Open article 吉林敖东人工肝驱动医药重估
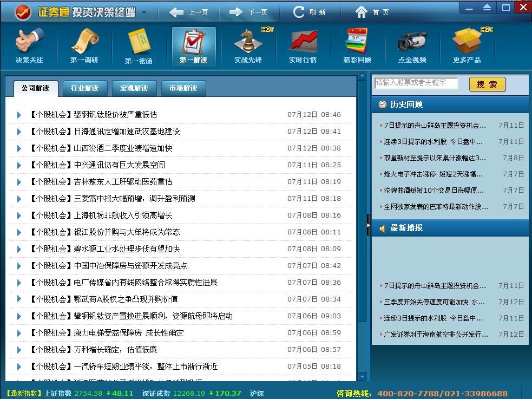This screenshot has width=532, height=399. [x=123, y=182]
